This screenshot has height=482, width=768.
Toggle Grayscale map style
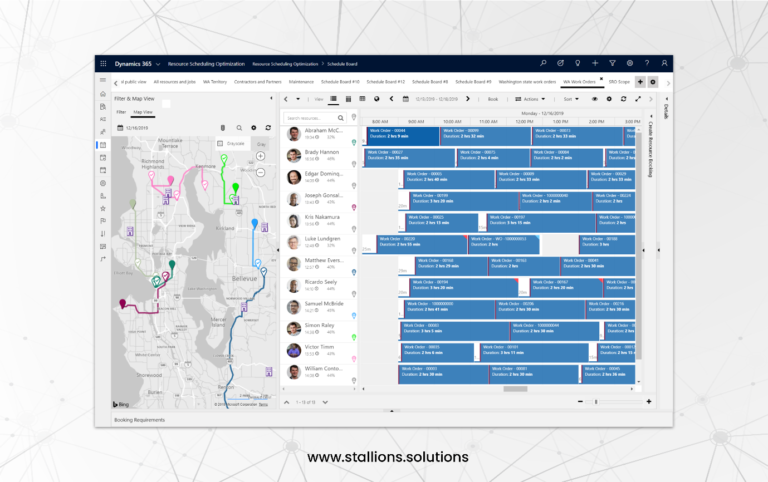pyautogui.click(x=231, y=144)
